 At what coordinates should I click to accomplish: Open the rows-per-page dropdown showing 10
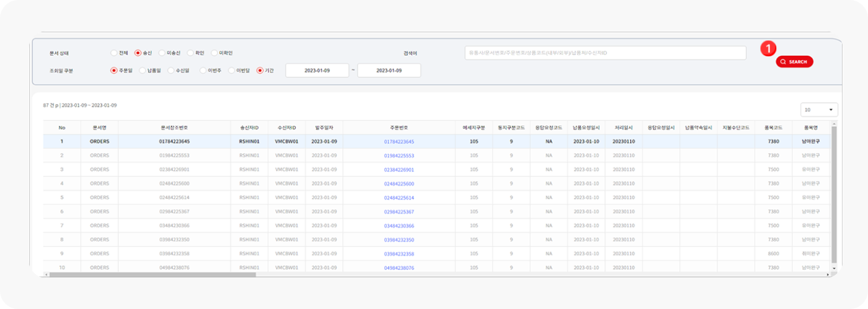pos(818,110)
